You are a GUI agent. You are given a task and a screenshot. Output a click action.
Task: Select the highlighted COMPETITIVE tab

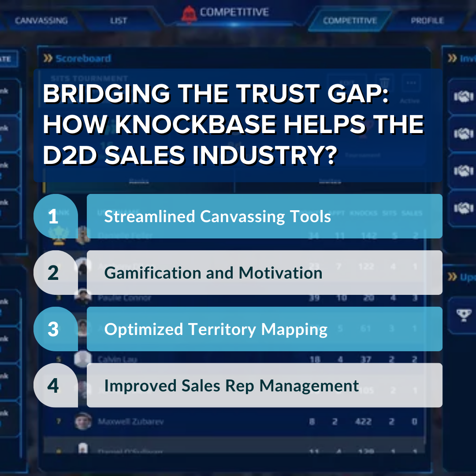pos(350,21)
